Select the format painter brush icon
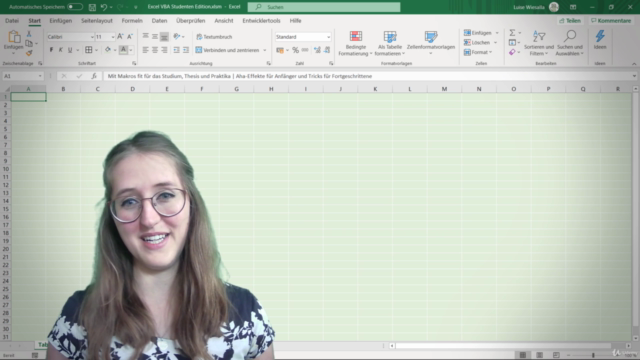 [x=29, y=53]
